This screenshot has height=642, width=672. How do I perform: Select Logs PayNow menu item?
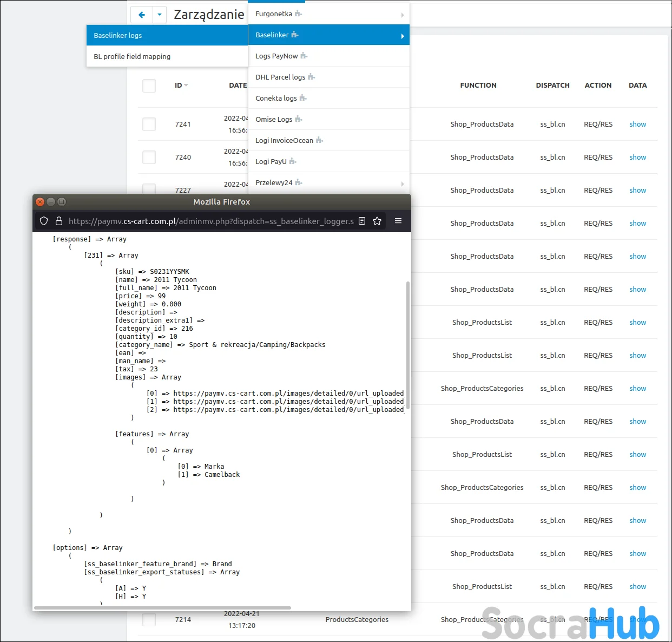point(329,56)
